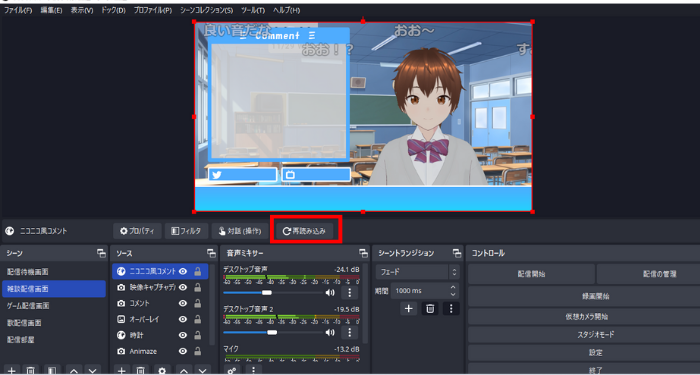Screen dimensions: 700x375
Task: Open the ドック(D) menu
Action: pyautogui.click(x=113, y=10)
